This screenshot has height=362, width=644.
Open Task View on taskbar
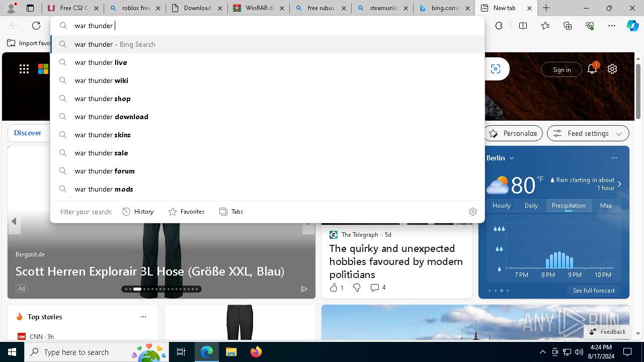point(181,352)
